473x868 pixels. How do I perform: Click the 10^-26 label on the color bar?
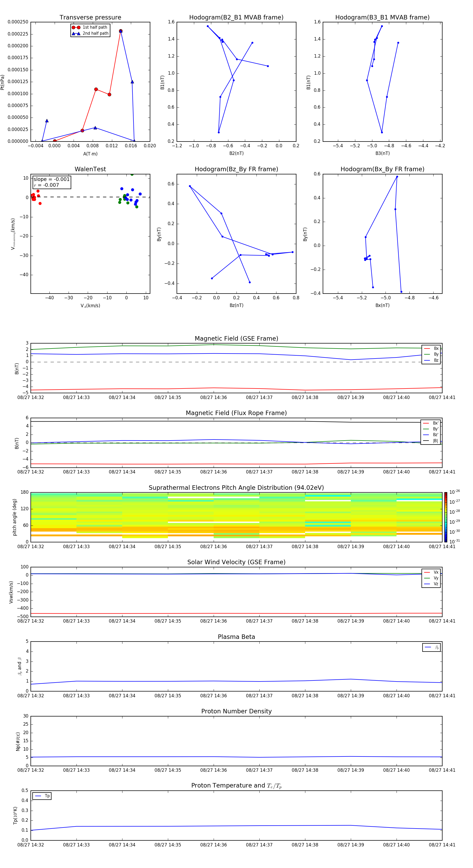tap(455, 492)
